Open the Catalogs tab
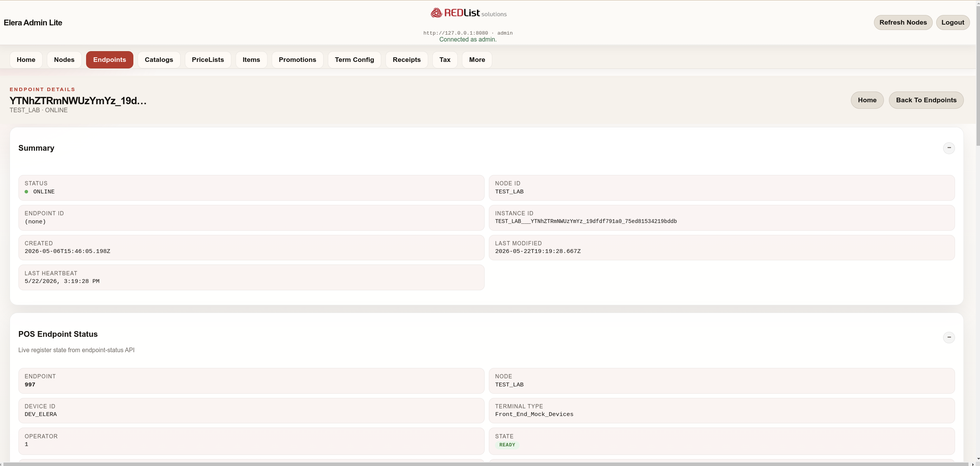Screen dimensions: 980x466 click(159, 60)
